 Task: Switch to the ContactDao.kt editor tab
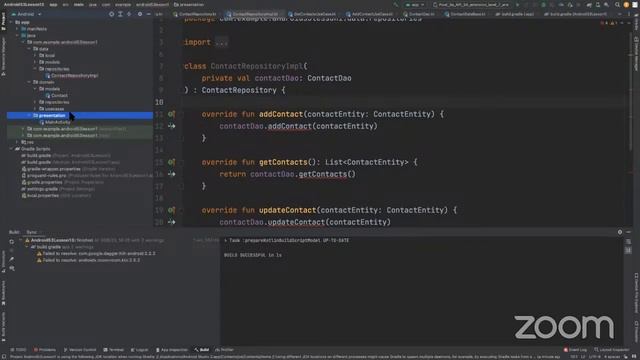(x=419, y=14)
